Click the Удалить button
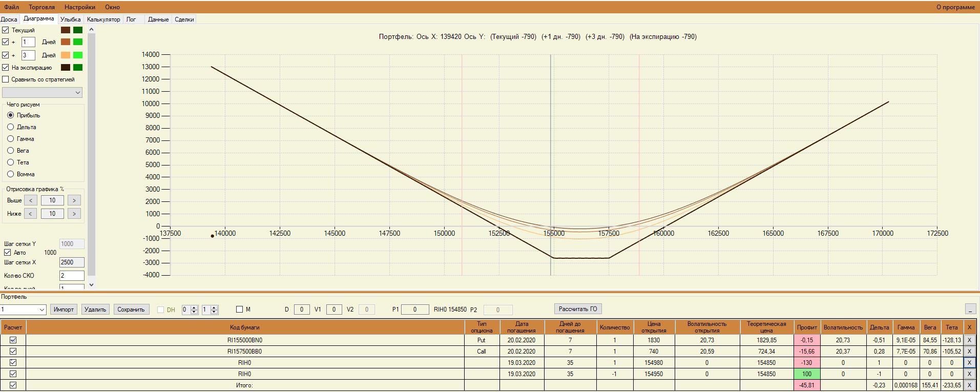Viewport: 980px width, 392px height. pos(95,310)
